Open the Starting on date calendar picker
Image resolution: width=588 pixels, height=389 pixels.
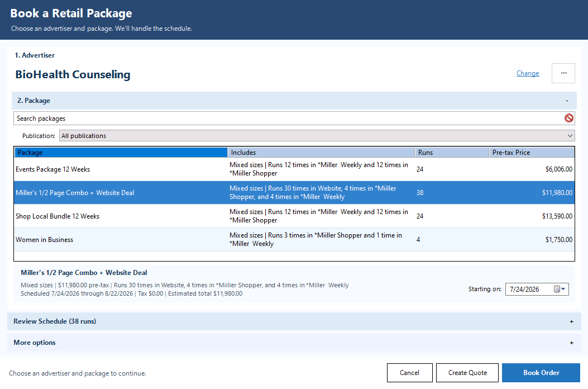[560, 289]
